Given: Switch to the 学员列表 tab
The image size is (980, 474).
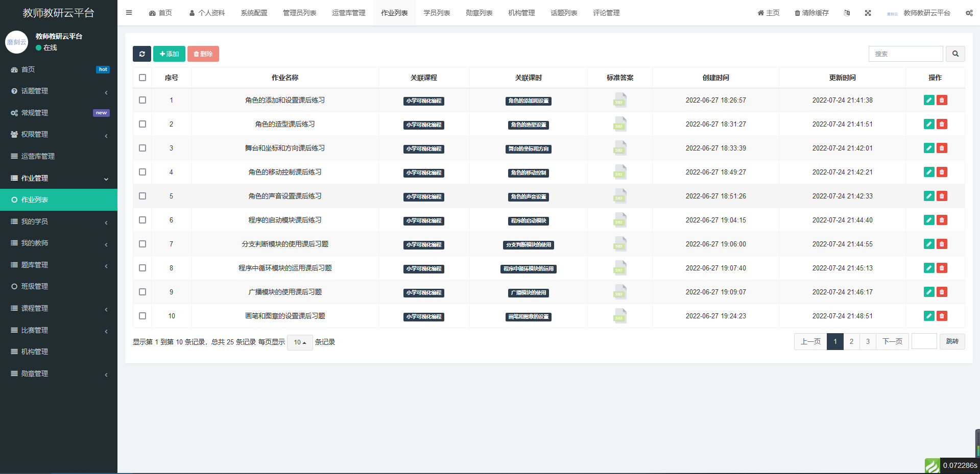Looking at the screenshot, I should coord(437,13).
